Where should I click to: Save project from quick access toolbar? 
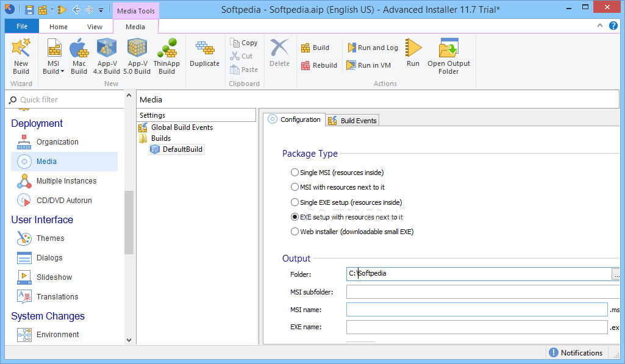pos(29,10)
